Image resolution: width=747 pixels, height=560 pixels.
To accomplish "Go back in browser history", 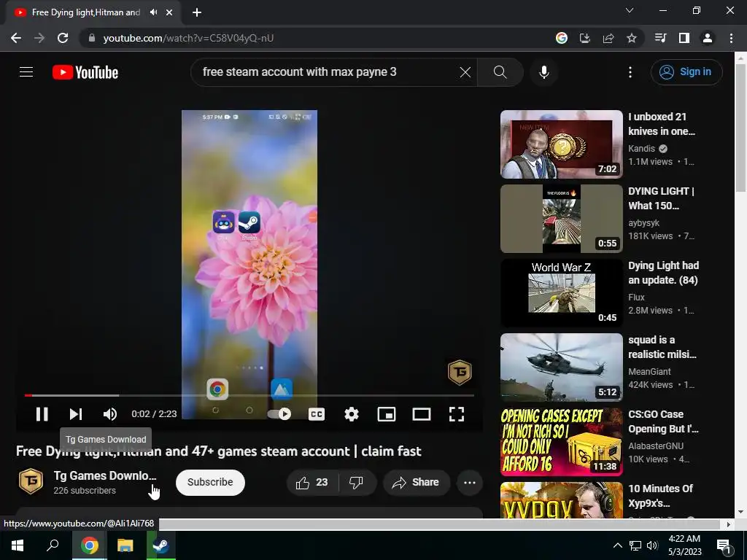I will pos(16,38).
